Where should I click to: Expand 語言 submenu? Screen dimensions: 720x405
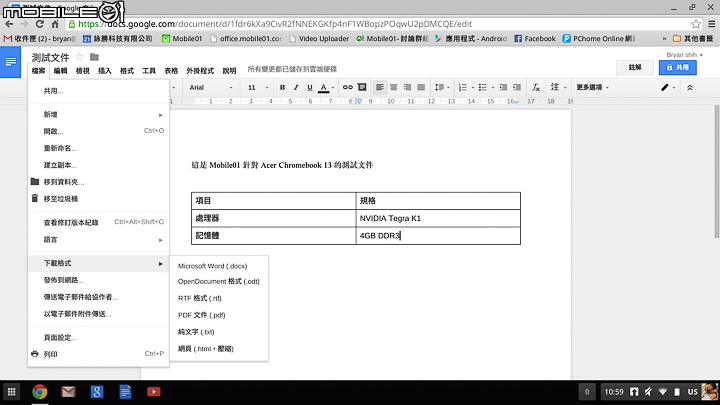pyautogui.click(x=98, y=240)
